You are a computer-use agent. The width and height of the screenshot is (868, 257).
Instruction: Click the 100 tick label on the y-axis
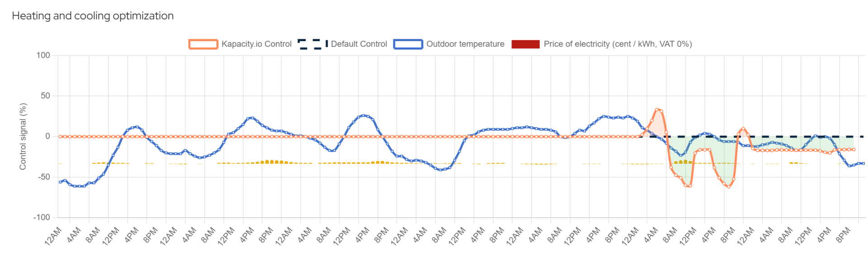(43, 55)
